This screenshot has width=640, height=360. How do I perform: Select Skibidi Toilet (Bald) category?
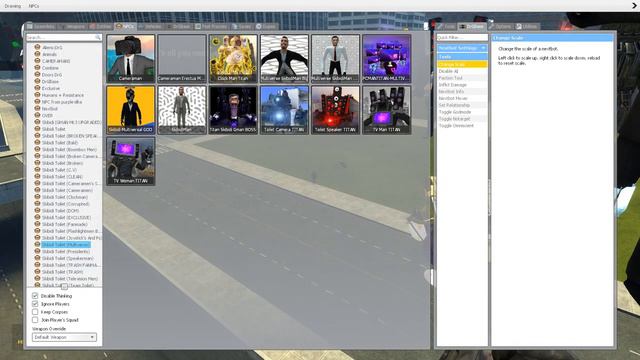click(x=60, y=142)
